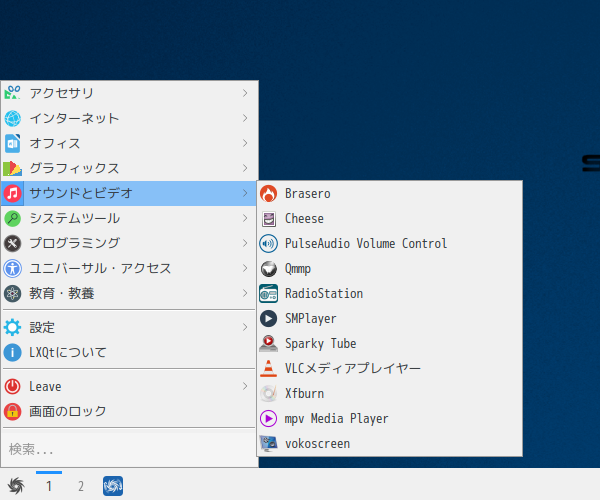Click the Cheese label text
This screenshot has width=600, height=500.
[x=304, y=219]
